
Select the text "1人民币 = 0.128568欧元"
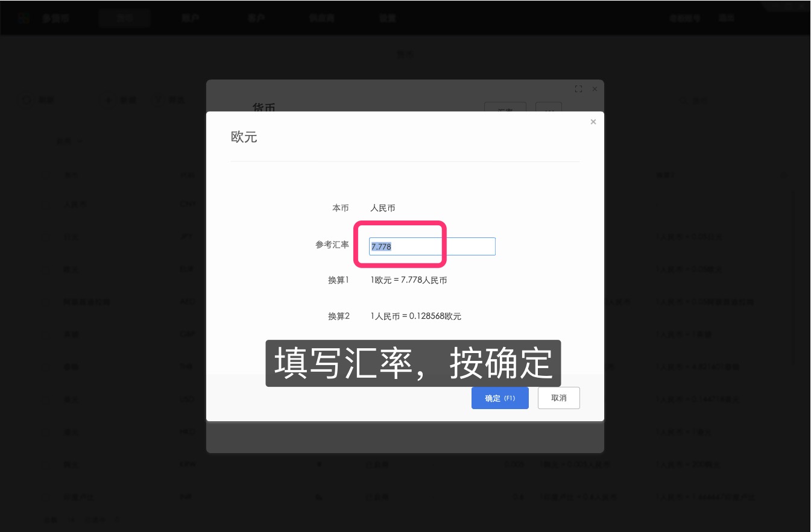click(x=416, y=316)
